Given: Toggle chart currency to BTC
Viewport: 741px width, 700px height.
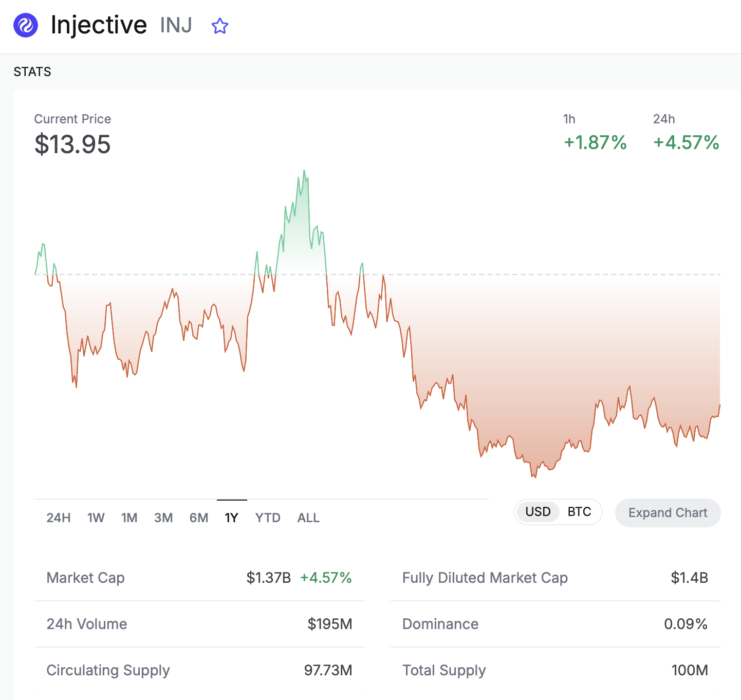Looking at the screenshot, I should tap(579, 512).
